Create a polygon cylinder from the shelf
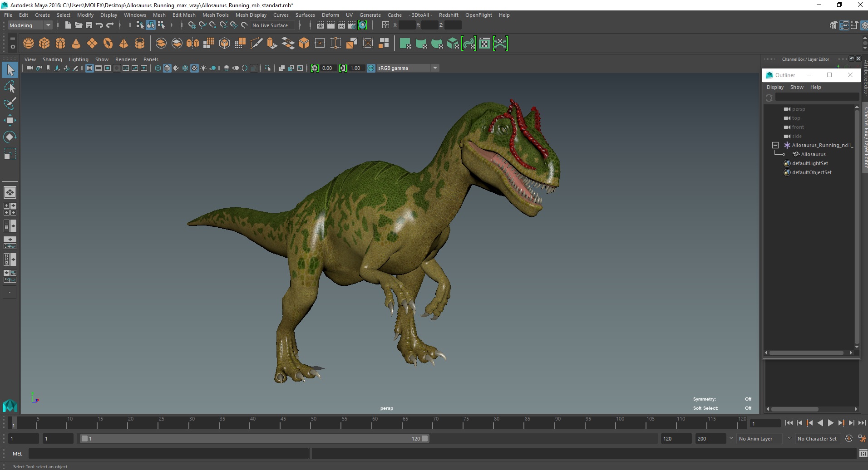 tap(60, 44)
